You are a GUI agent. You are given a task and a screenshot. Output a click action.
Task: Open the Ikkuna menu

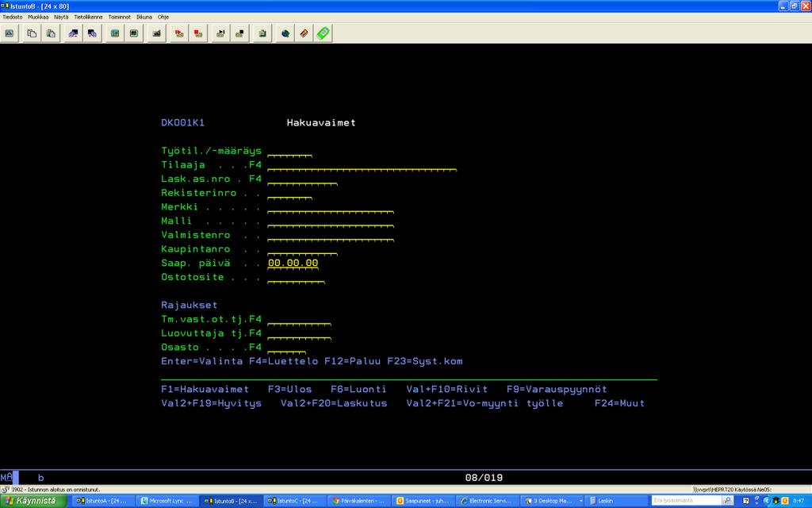pyautogui.click(x=144, y=17)
